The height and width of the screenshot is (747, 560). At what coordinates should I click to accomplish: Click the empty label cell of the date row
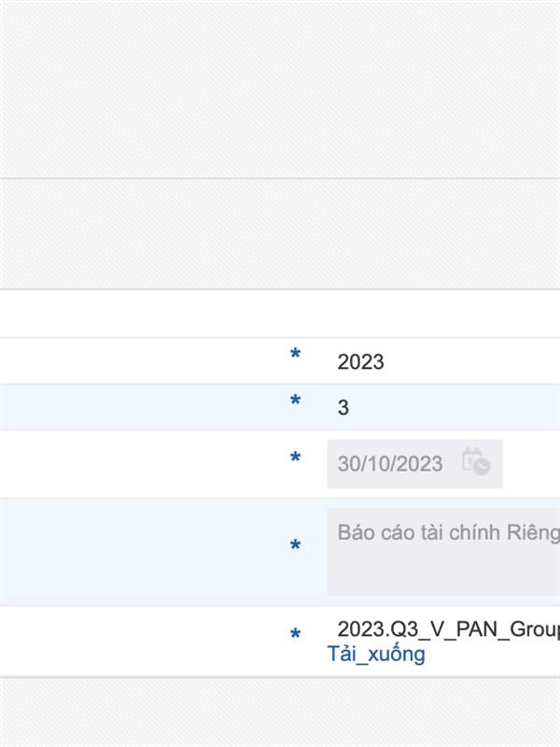(x=141, y=464)
